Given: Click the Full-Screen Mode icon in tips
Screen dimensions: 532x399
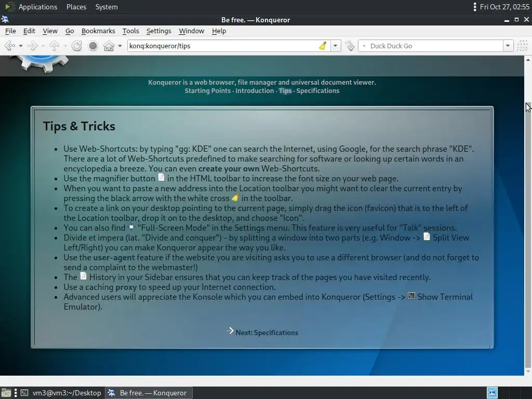Looking at the screenshot, I should pyautogui.click(x=131, y=227).
